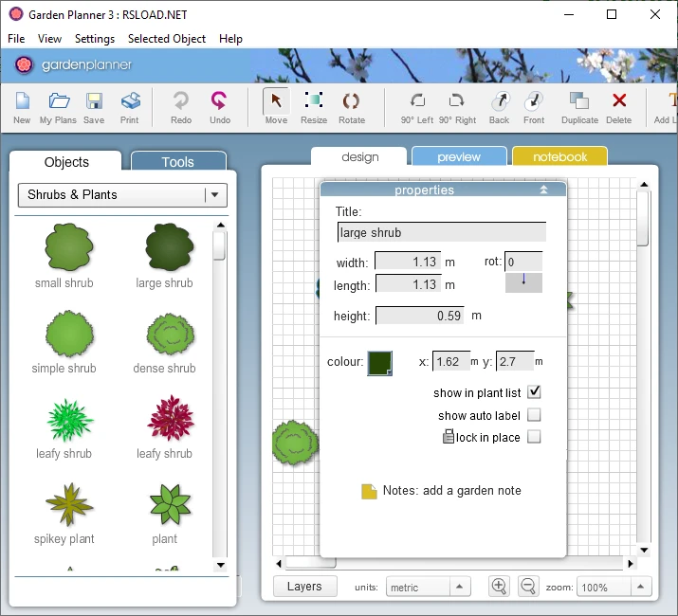Switch to the preview tab

[x=459, y=157]
